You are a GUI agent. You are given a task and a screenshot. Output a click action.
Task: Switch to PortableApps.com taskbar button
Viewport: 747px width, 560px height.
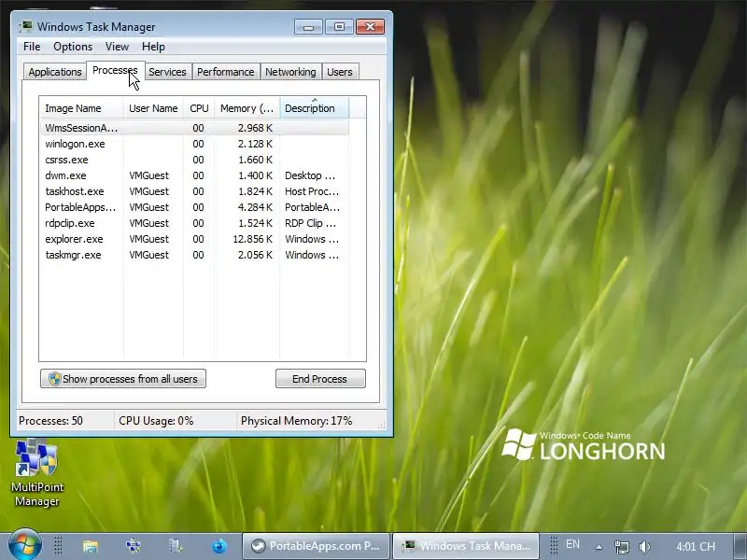point(316,546)
